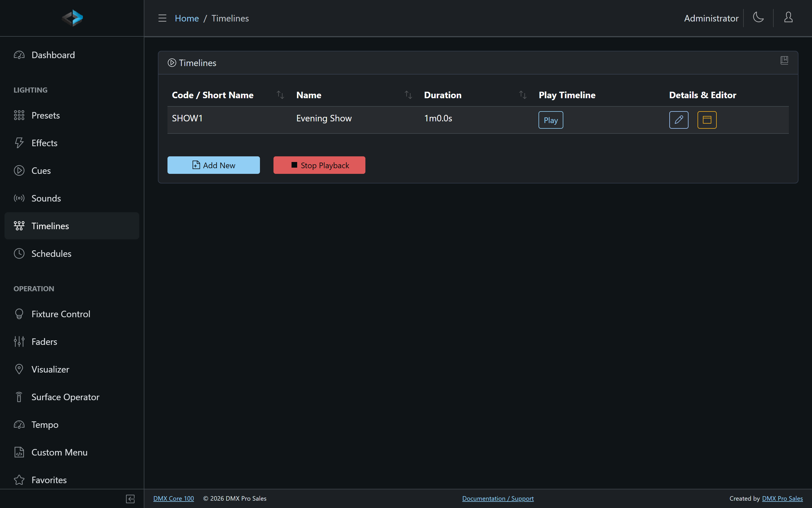
Task: Open Documentation / Support link
Action: pos(498,498)
